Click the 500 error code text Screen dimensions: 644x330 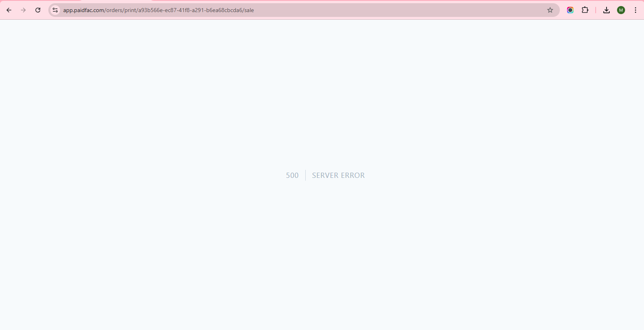[x=292, y=175]
